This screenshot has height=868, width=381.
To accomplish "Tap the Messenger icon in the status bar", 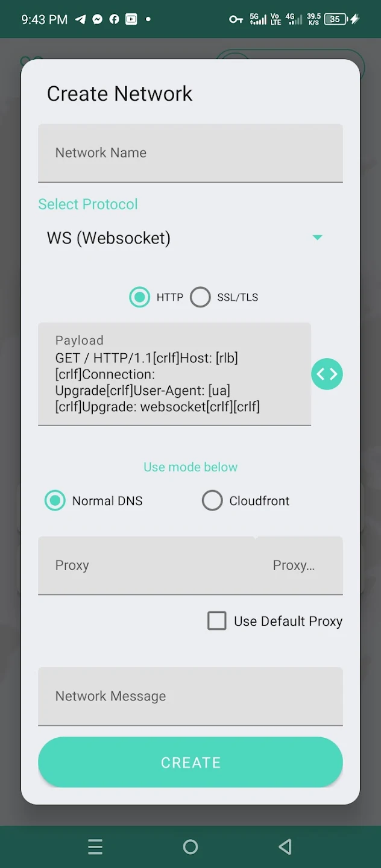I will tap(98, 19).
